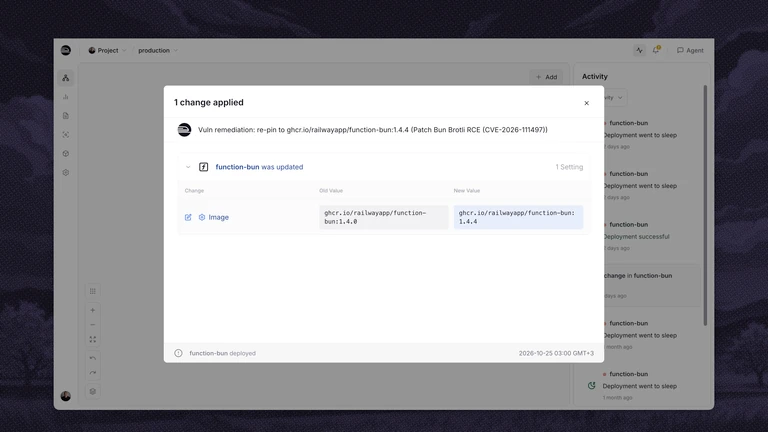Zoom in with the plus canvas control
The image size is (768, 432).
pyautogui.click(x=93, y=310)
